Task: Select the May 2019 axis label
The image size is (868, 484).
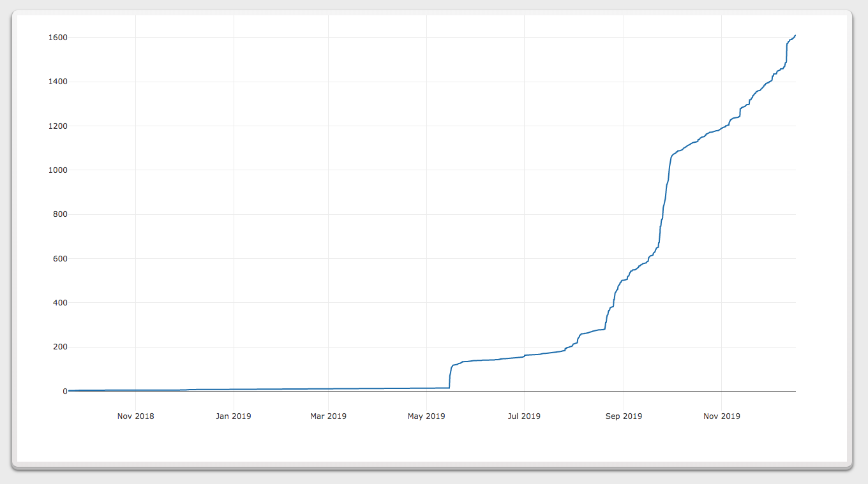Action: click(426, 416)
